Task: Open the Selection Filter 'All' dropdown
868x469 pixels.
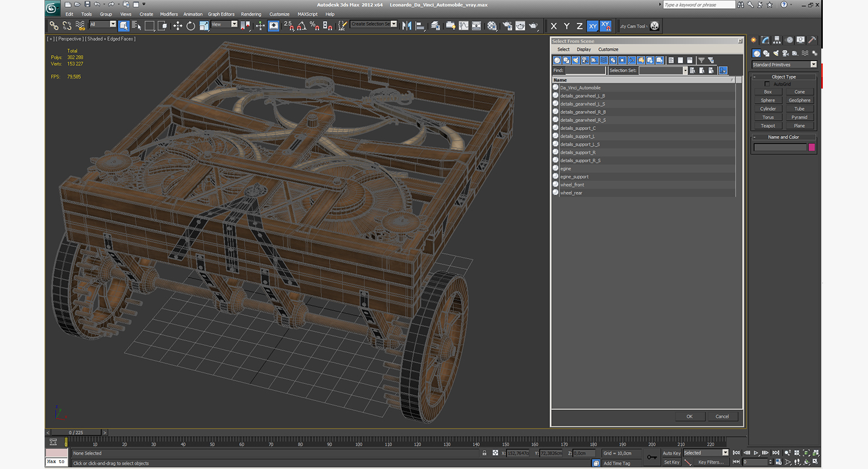Action: click(x=103, y=25)
